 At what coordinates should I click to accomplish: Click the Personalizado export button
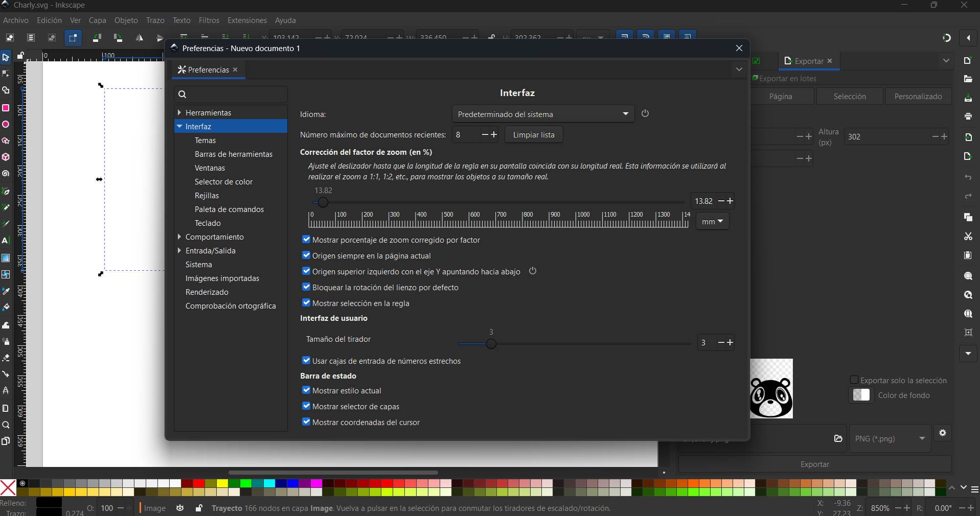(918, 97)
